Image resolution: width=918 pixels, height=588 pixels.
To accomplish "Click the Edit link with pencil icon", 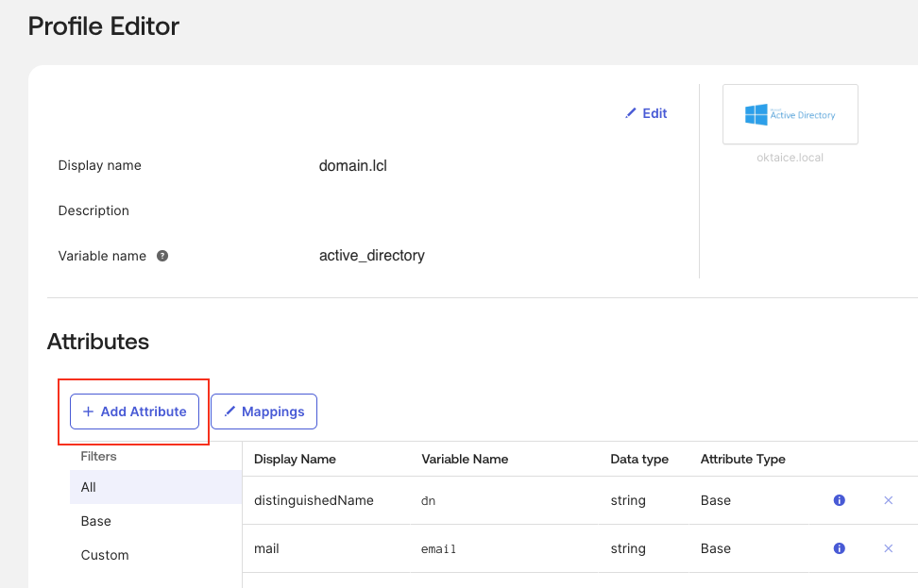I will click(646, 113).
